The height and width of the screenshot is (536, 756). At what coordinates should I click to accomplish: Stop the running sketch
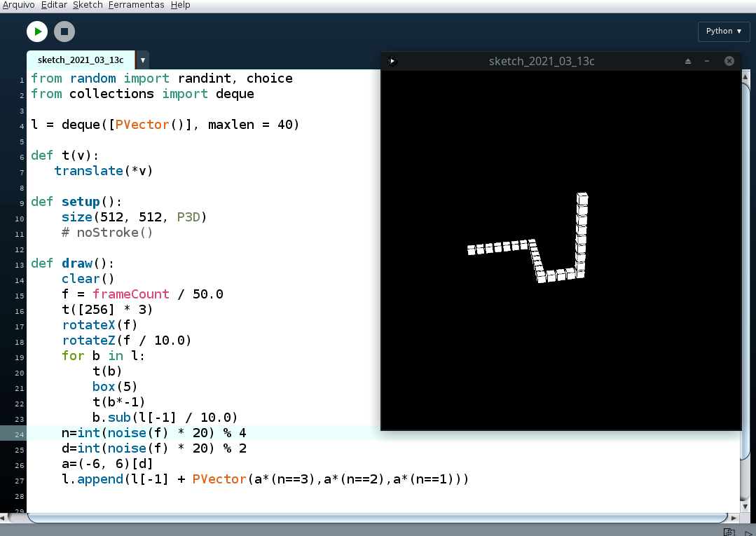[x=64, y=32]
